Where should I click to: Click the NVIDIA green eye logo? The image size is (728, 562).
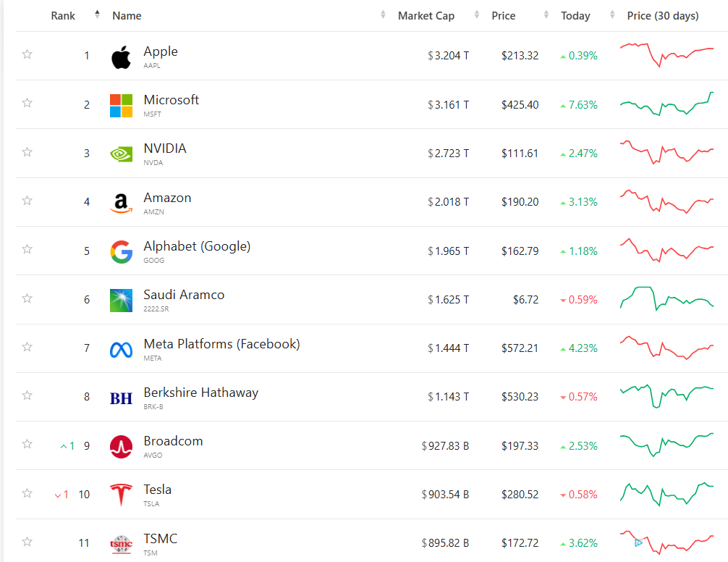pos(121,154)
